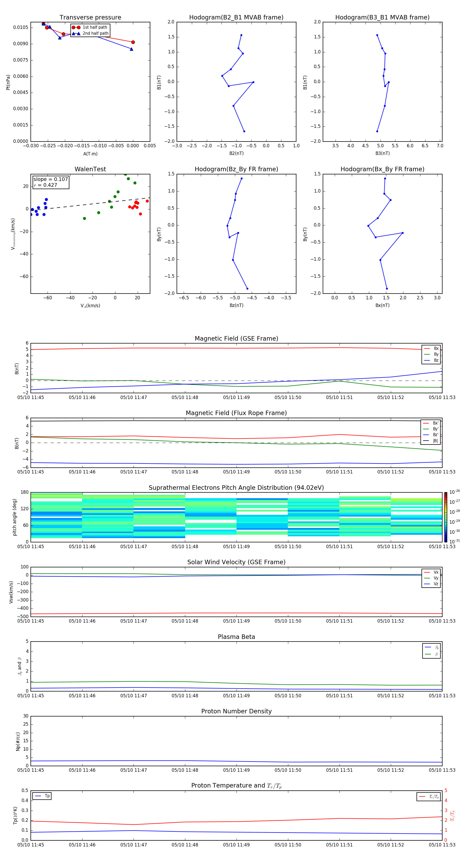Click the 'Hodogram(Bz_By FR frame)' title
Screen dimensions: 473x868
pyautogui.click(x=236, y=169)
